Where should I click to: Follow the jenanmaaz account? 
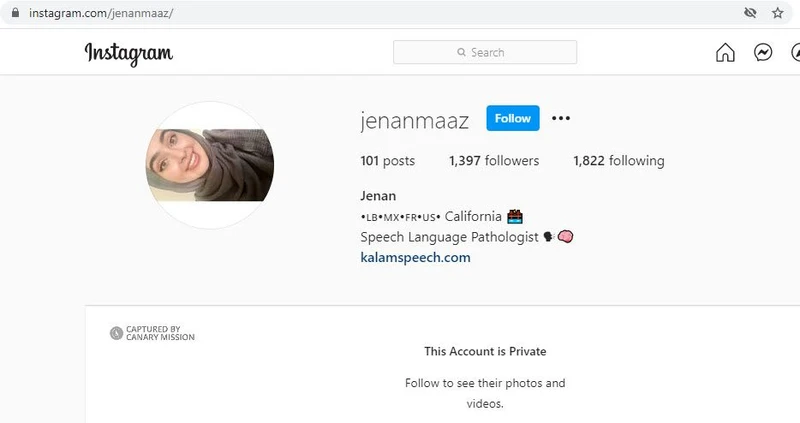pyautogui.click(x=512, y=118)
